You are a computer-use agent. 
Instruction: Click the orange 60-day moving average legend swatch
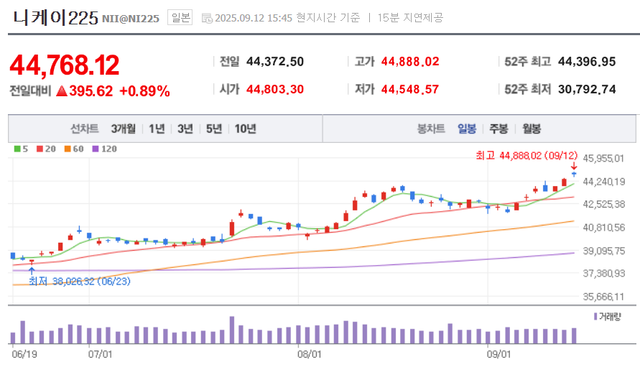[x=67, y=149]
